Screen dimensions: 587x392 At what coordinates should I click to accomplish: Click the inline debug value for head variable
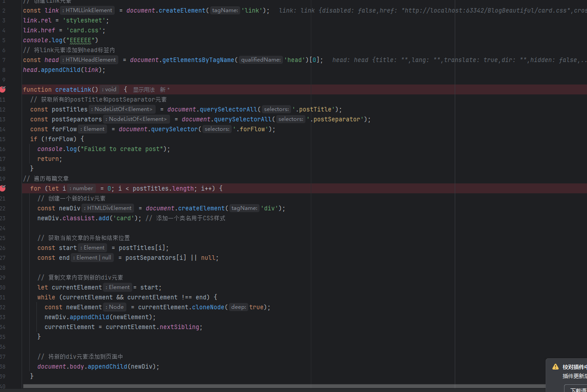(x=460, y=60)
